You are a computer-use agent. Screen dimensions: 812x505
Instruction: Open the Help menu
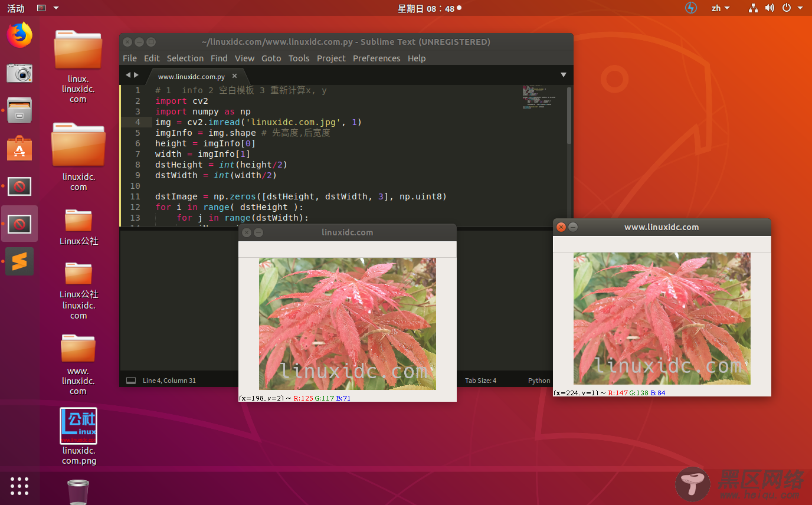pyautogui.click(x=417, y=58)
